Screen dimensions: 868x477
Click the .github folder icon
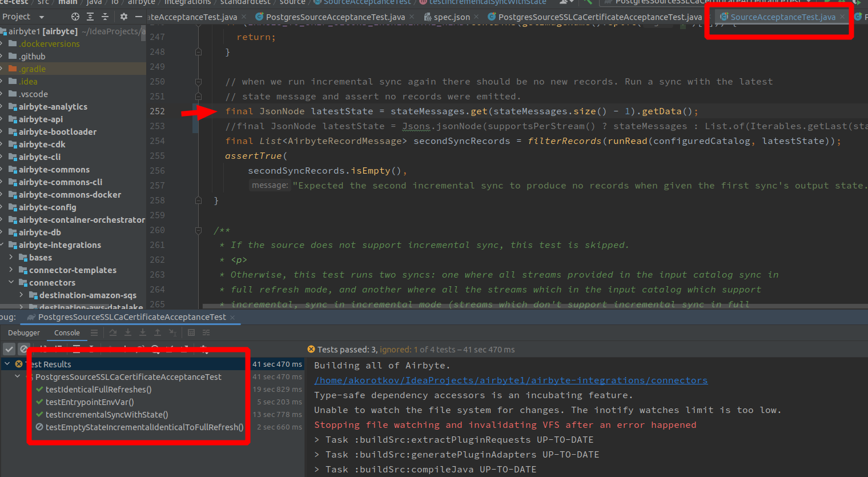point(13,57)
